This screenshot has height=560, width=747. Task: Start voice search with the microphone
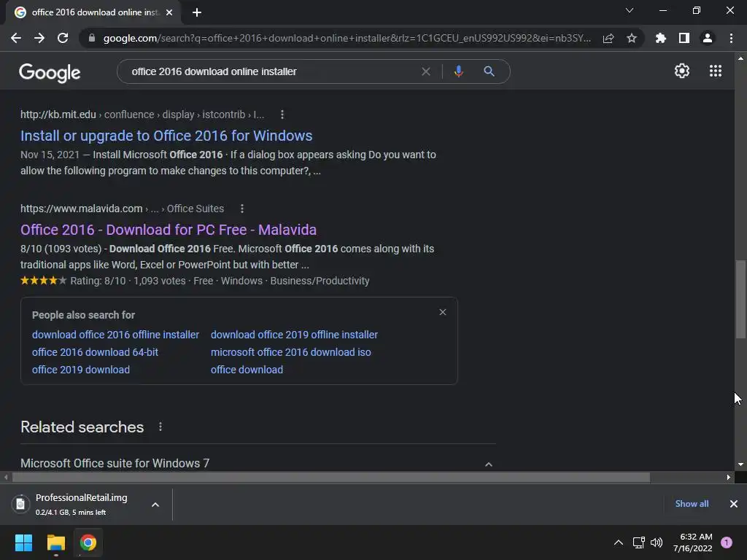click(x=458, y=71)
